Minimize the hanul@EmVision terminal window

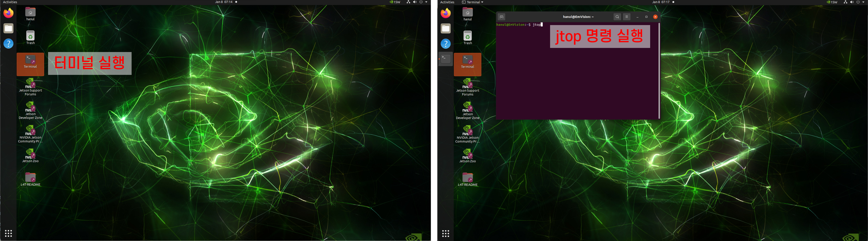tap(637, 17)
